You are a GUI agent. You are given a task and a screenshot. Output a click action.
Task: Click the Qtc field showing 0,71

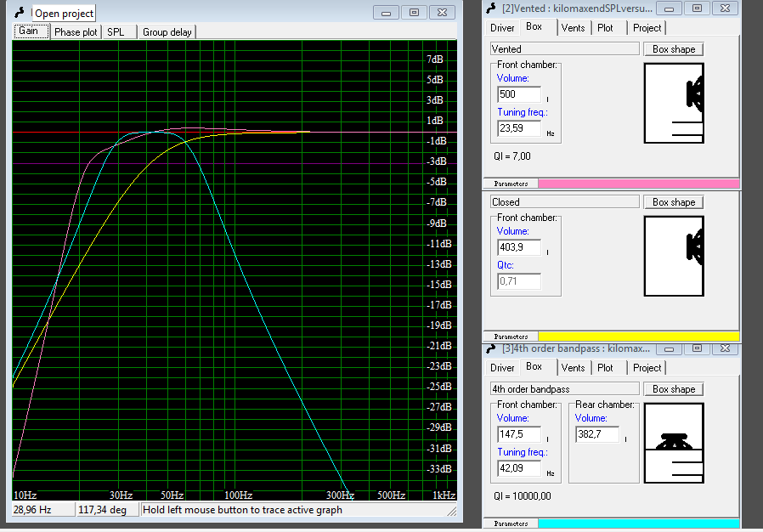[519, 281]
